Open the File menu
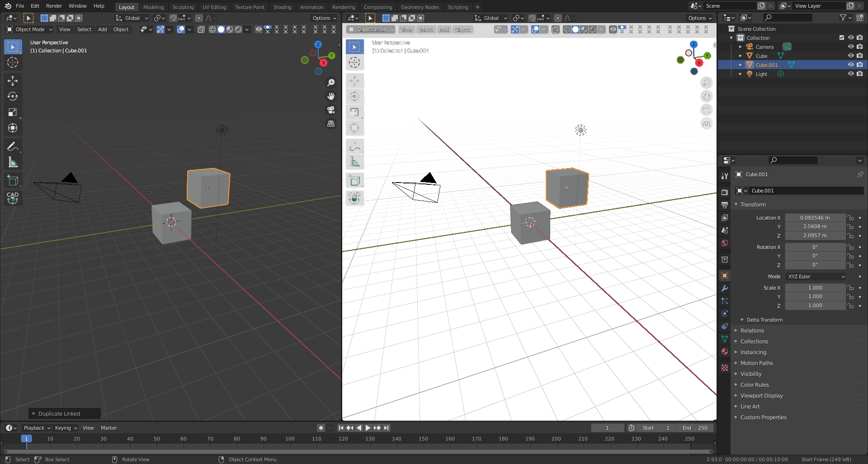 (20, 6)
